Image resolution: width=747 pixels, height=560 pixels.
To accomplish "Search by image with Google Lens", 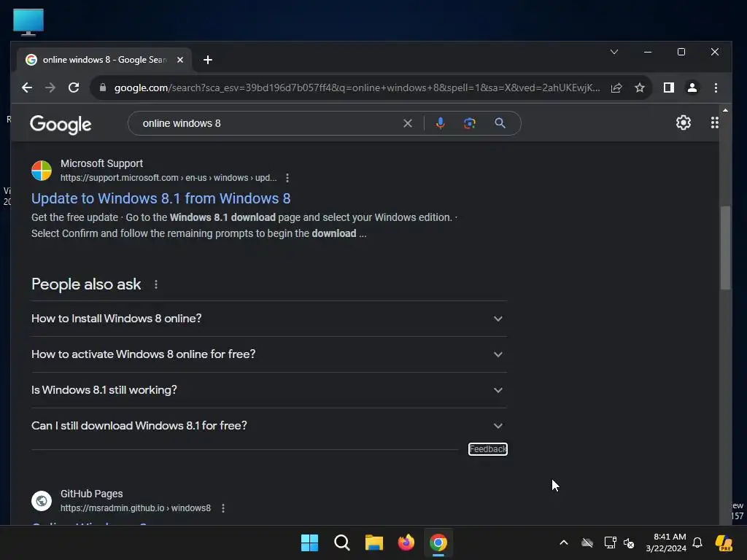I will coord(470,123).
